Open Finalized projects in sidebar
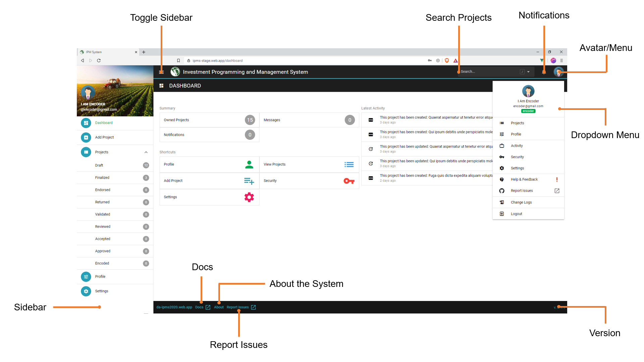644x362 pixels. [115, 178]
